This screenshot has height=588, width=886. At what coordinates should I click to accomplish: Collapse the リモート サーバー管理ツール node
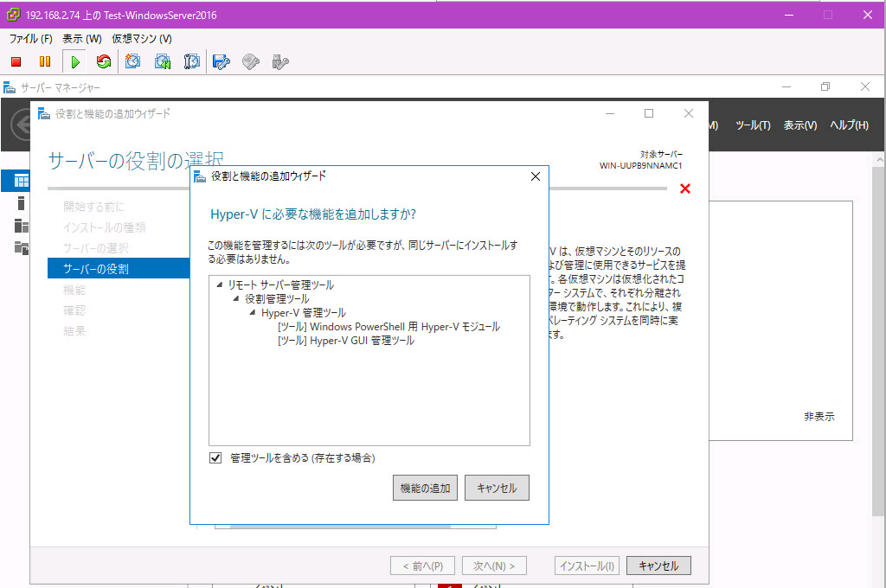click(220, 284)
